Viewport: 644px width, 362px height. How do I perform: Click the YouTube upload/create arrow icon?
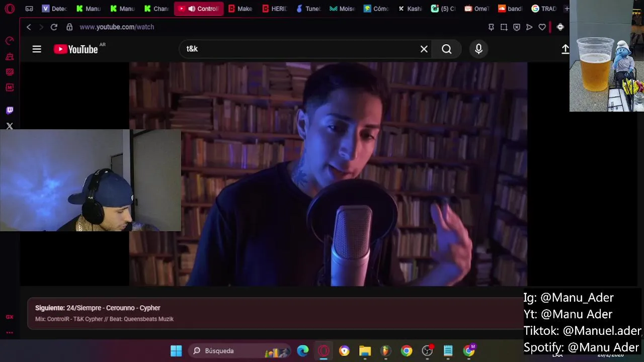click(565, 49)
